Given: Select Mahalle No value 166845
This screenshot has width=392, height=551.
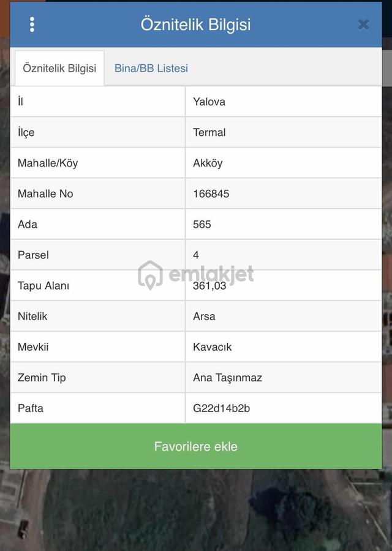Looking at the screenshot, I should 211,193.
